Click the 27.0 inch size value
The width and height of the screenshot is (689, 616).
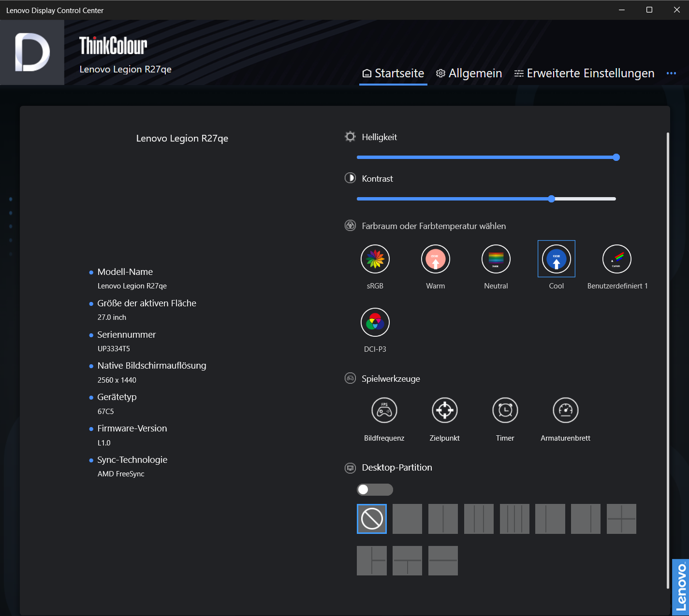(112, 317)
